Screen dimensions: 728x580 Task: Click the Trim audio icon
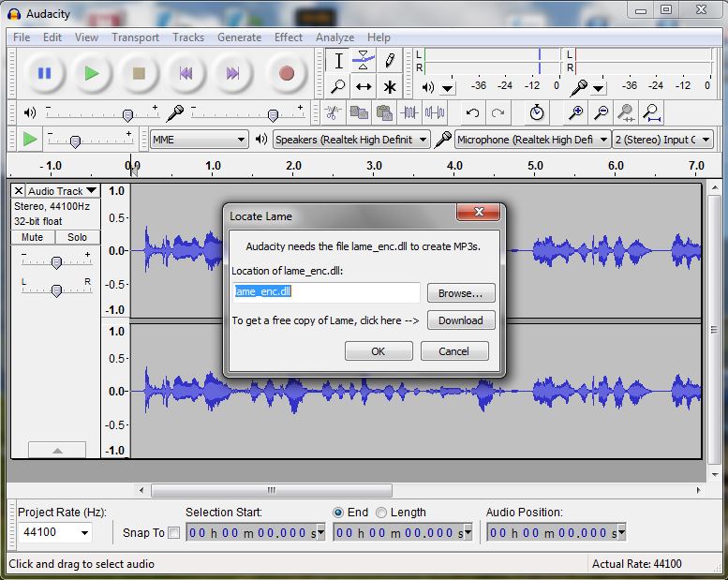(x=409, y=112)
